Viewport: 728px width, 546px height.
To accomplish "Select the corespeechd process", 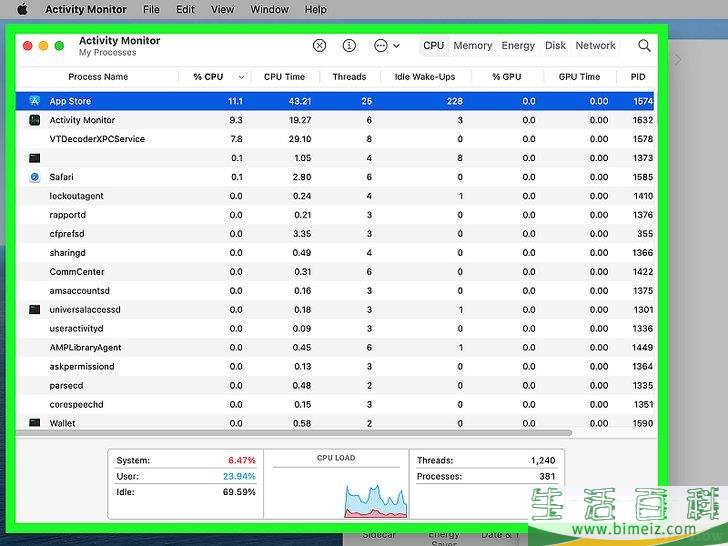I will (76, 404).
